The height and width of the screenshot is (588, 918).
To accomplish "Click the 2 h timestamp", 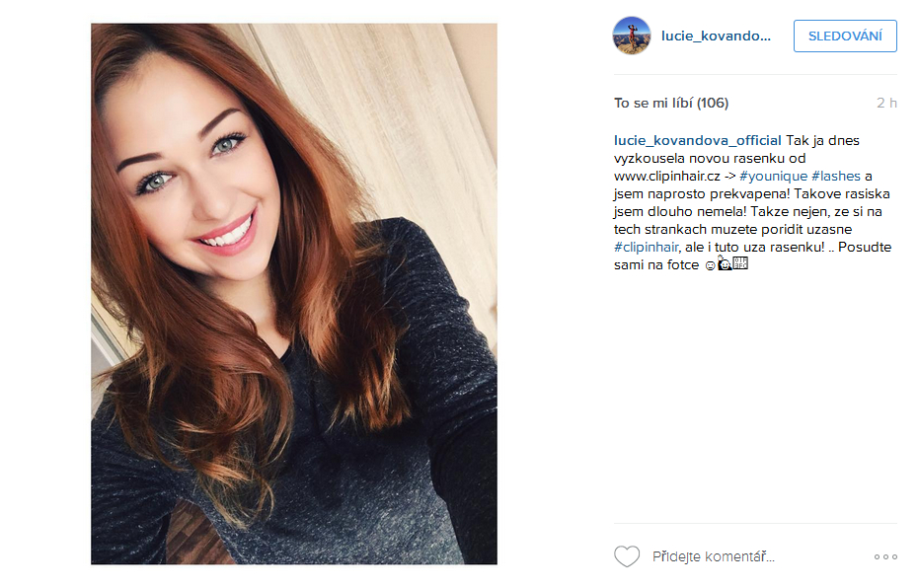I will pyautogui.click(x=886, y=103).
